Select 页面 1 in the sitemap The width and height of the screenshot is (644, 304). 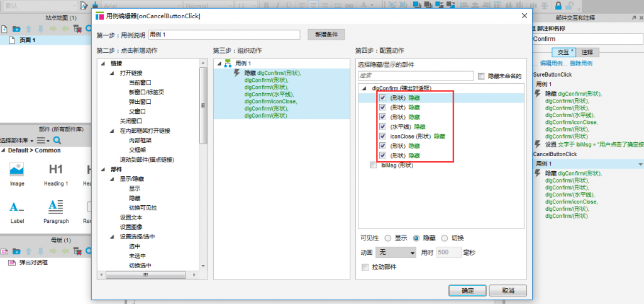[28, 40]
